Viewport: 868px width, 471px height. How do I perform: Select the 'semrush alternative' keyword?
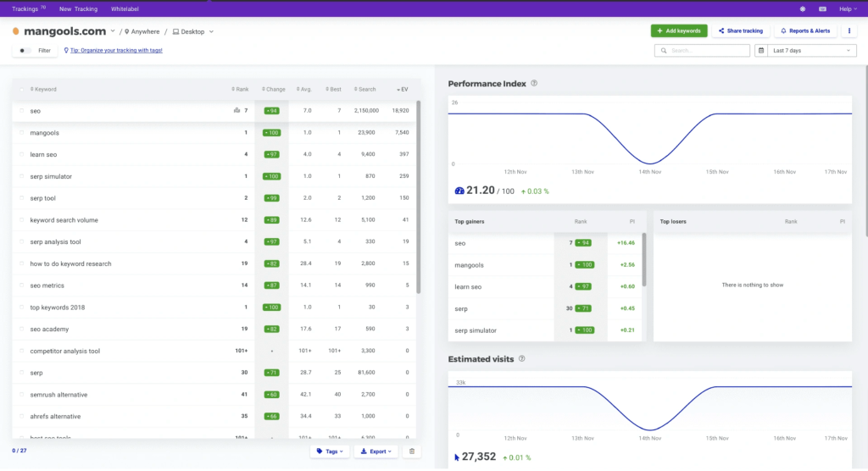58,395
